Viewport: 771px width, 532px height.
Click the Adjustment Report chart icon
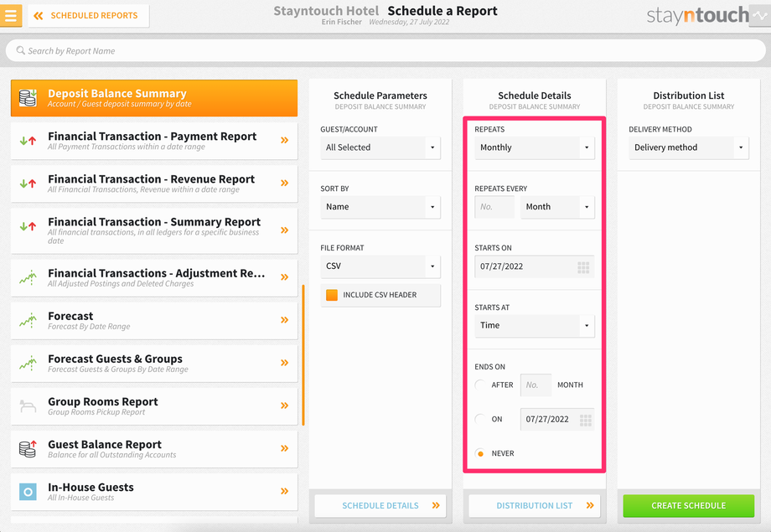click(x=28, y=277)
